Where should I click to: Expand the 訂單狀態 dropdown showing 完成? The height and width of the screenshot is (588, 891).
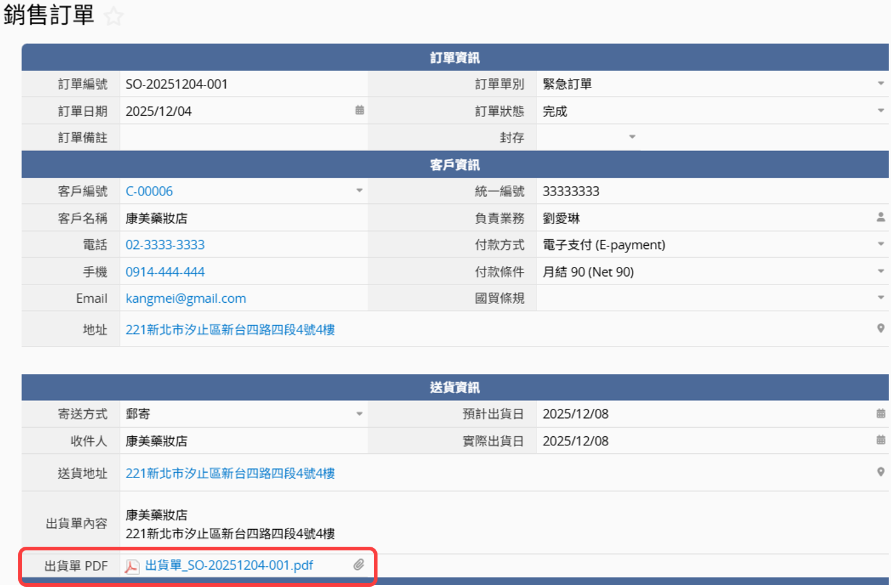(880, 110)
